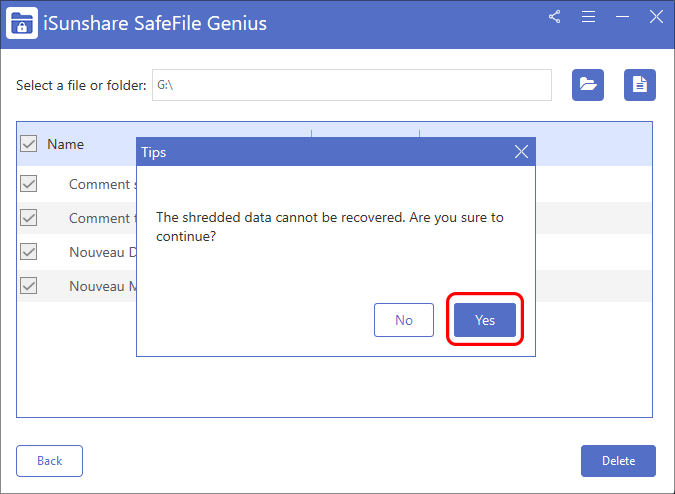The width and height of the screenshot is (675, 494).
Task: Click the file path input field
Action: pyautogui.click(x=350, y=85)
